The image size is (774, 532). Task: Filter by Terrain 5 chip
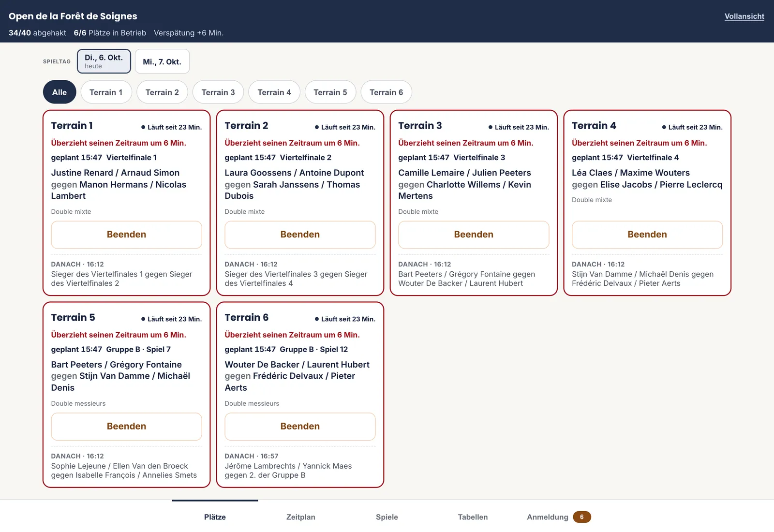tap(330, 92)
